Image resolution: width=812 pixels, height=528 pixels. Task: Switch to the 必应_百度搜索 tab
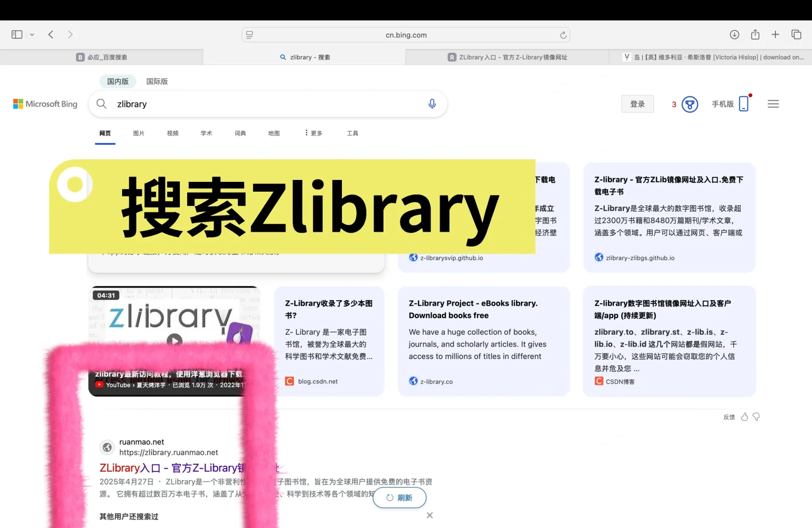pos(102,57)
